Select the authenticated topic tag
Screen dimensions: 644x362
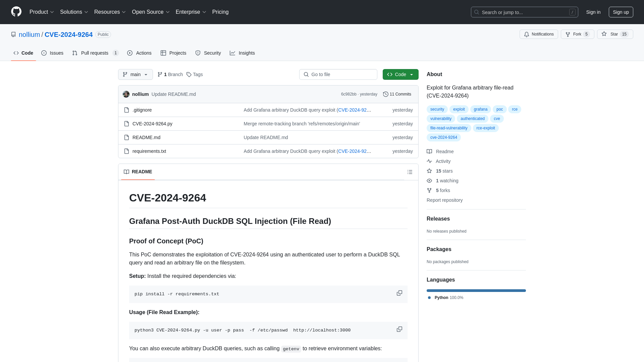472,119
